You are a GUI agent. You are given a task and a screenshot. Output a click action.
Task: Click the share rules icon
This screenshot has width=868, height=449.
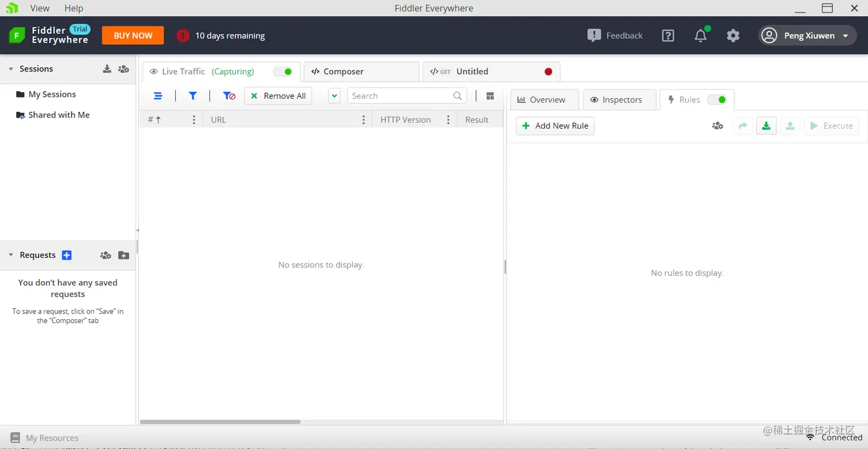click(718, 126)
